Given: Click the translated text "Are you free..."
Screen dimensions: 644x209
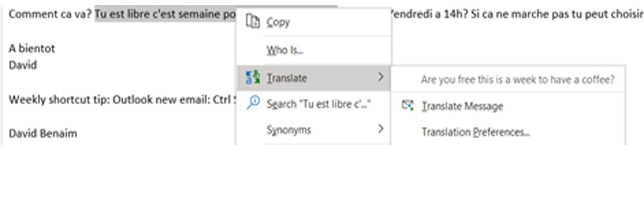Looking at the screenshot, I should tap(518, 80).
